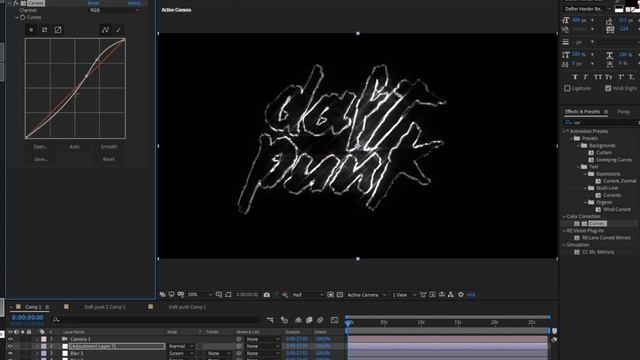This screenshot has height=360, width=640.
Task: Click the Save button under curves
Action: coord(40,159)
